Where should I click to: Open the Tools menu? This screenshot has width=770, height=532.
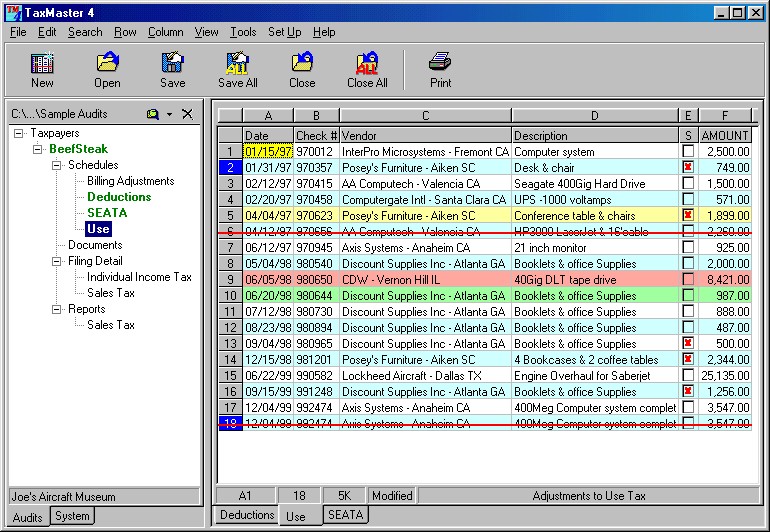[x=243, y=32]
